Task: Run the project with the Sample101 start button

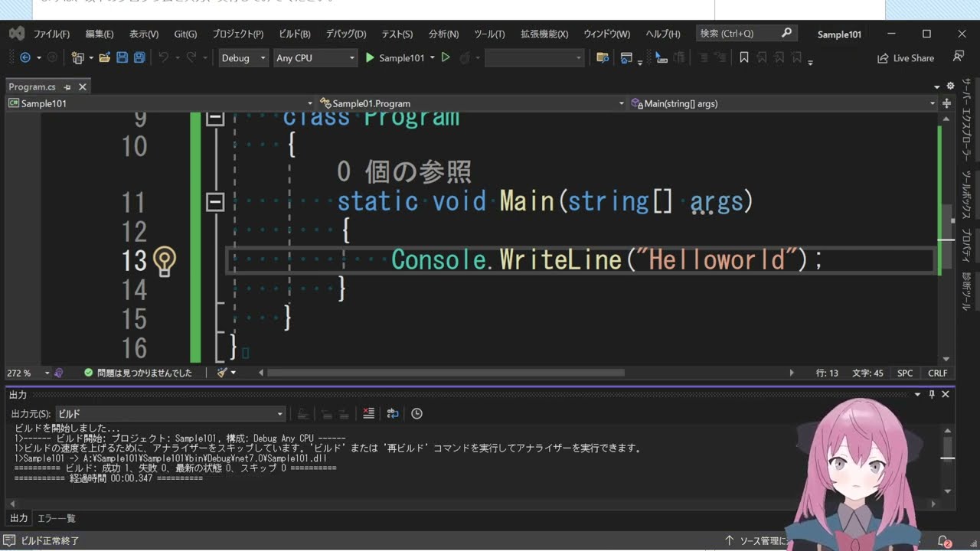Action: point(394,58)
